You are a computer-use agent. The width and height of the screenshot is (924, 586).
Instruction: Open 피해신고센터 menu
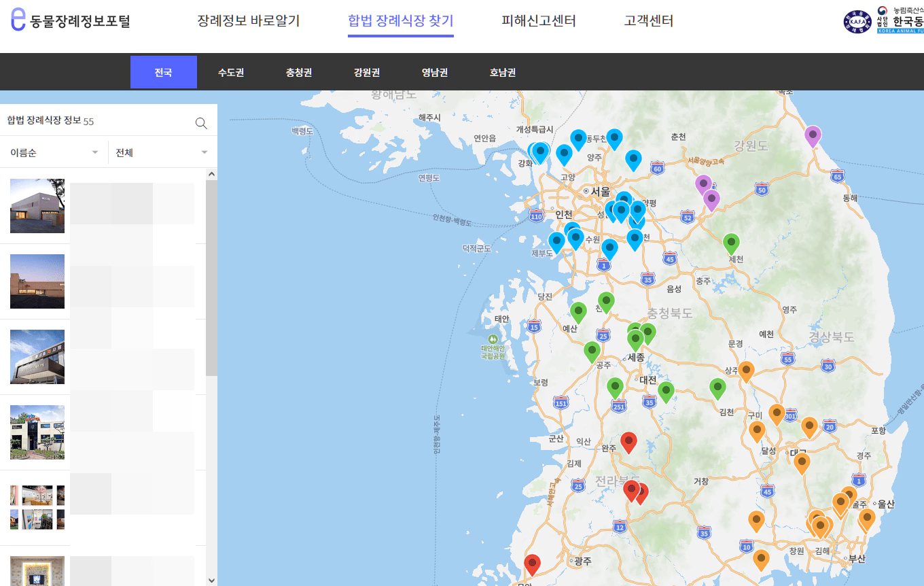click(x=539, y=21)
